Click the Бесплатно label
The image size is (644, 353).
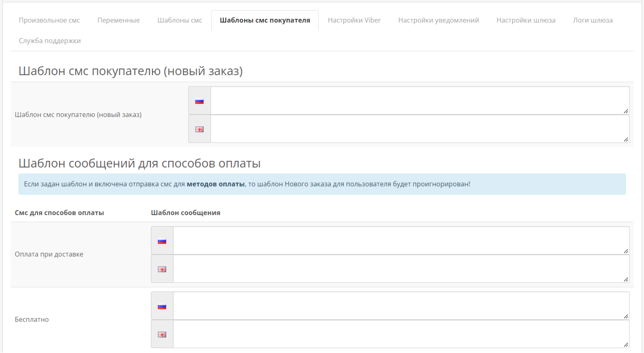32,319
